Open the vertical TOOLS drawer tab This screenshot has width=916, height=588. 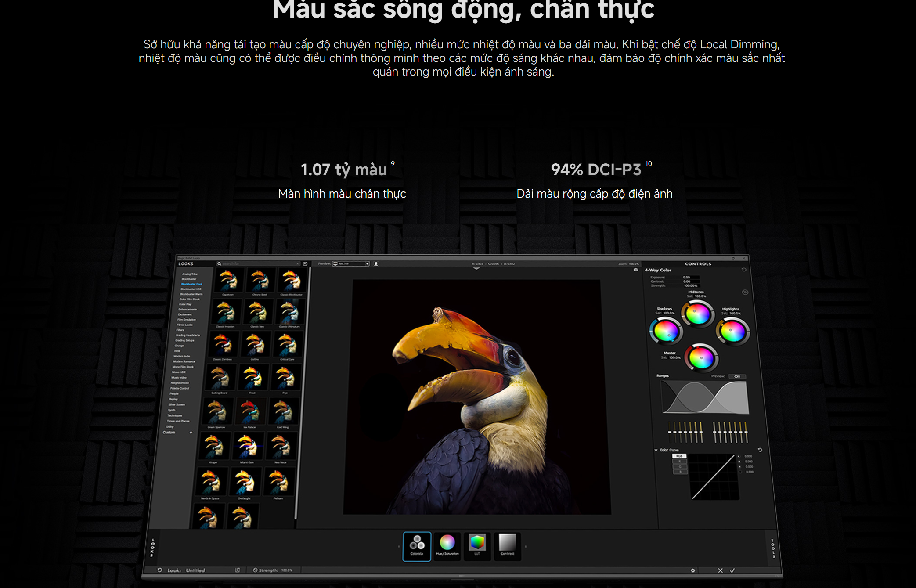click(773, 548)
